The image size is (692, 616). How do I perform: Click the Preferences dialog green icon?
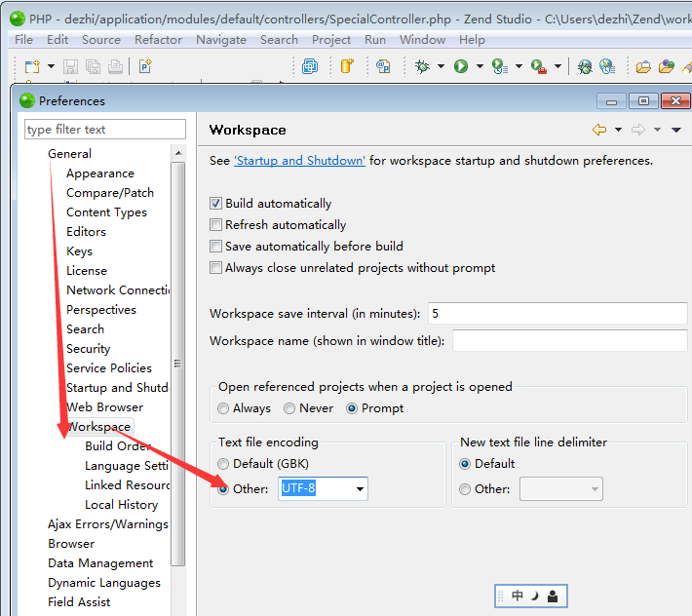(27, 100)
